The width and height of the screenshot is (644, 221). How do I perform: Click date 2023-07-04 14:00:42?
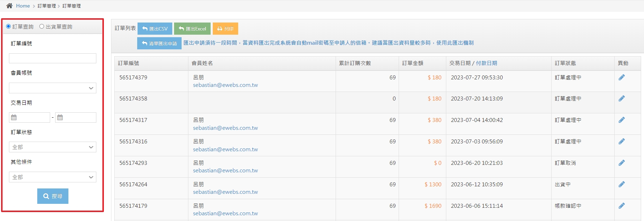pyautogui.click(x=477, y=120)
